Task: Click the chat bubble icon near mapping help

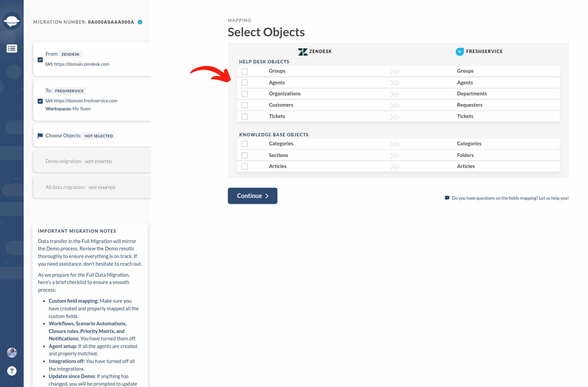Action: 447,198
